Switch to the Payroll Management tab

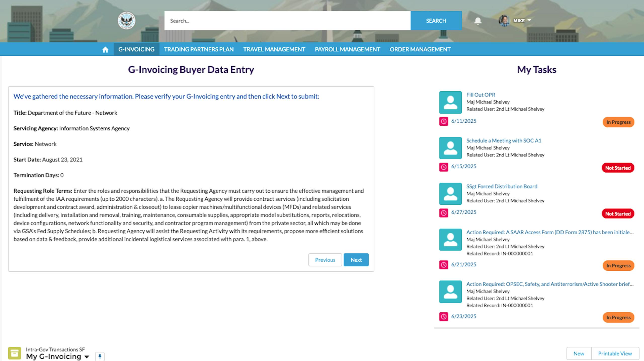[347, 49]
